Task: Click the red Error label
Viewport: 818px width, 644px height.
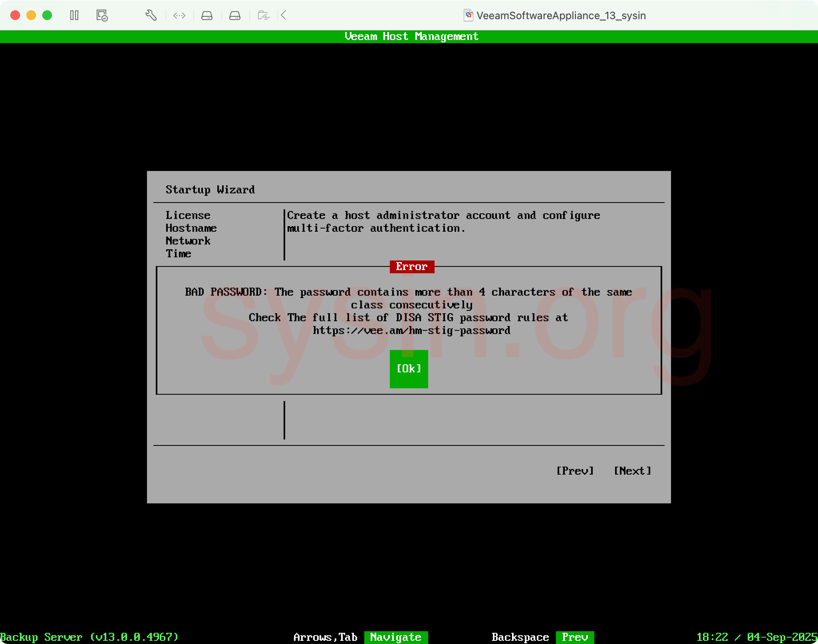Action: [x=412, y=266]
